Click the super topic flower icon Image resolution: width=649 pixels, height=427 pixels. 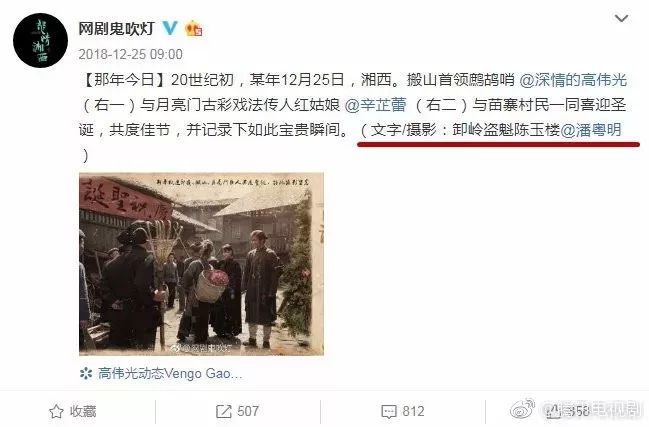(86, 373)
